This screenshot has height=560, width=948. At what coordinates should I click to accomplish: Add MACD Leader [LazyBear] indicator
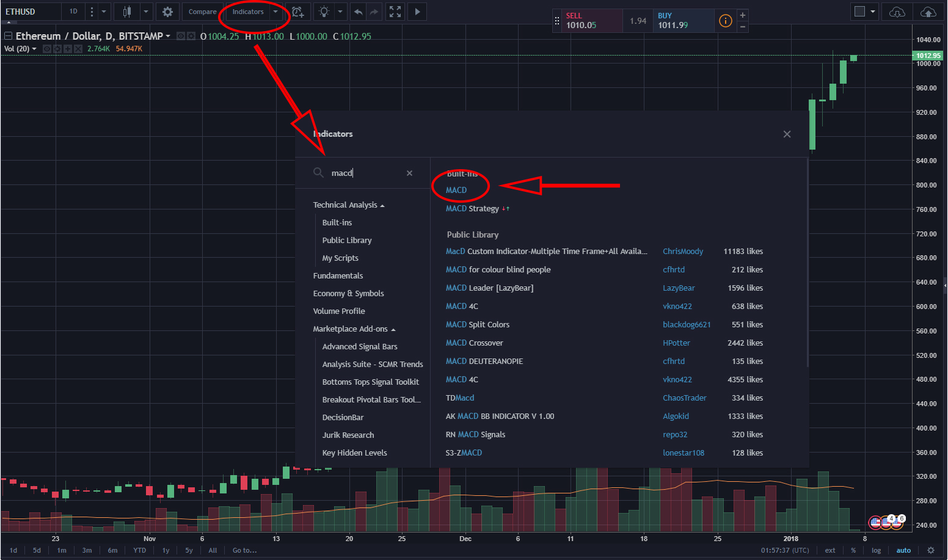point(489,288)
